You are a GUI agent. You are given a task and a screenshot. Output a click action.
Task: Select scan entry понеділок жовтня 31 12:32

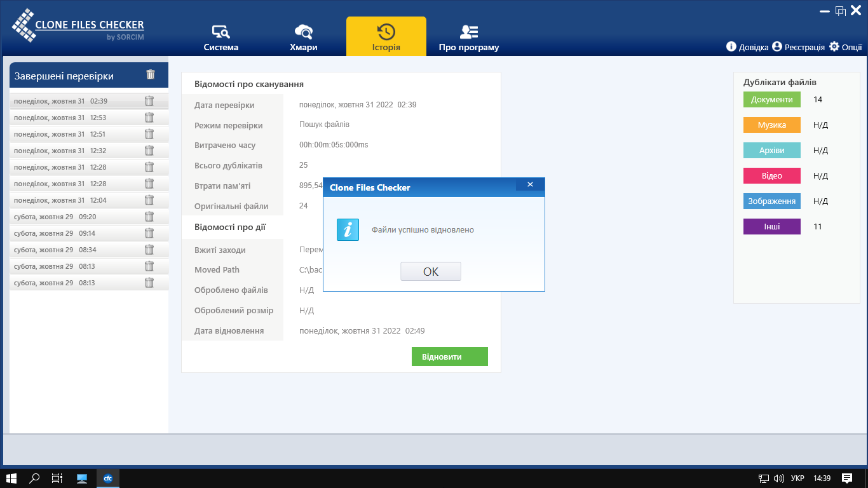tap(89, 151)
